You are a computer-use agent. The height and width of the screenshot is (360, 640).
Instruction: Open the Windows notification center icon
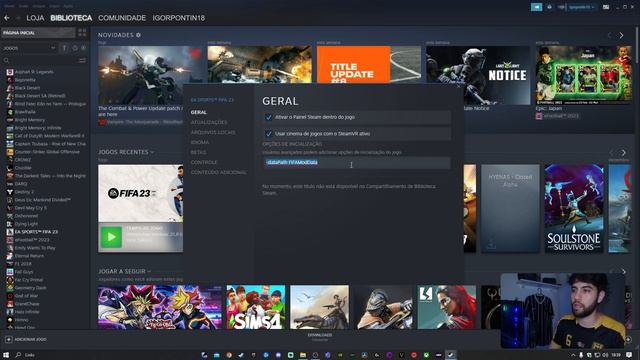pos(629,355)
